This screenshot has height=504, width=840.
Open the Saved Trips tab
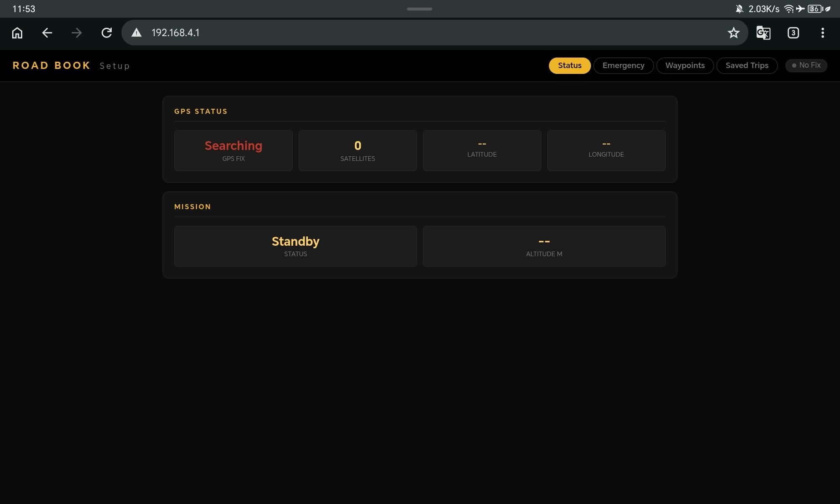pos(747,66)
